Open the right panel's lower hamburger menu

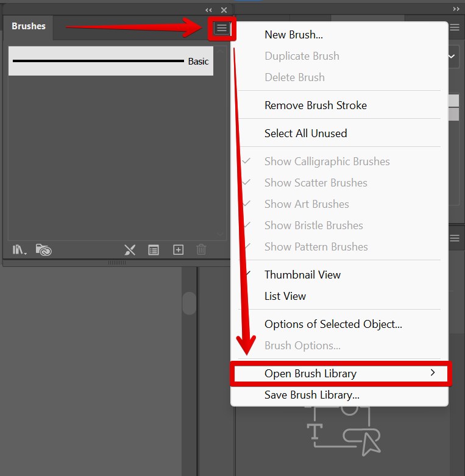(x=455, y=238)
